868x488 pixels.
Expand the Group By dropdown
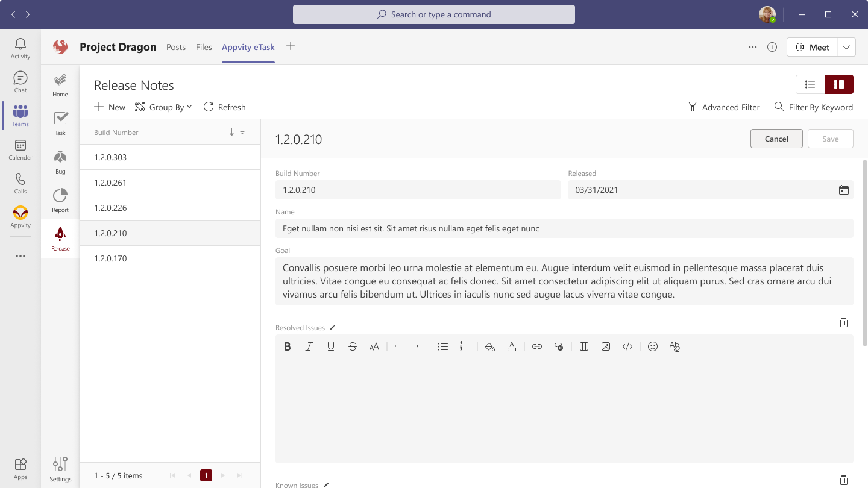click(x=163, y=107)
